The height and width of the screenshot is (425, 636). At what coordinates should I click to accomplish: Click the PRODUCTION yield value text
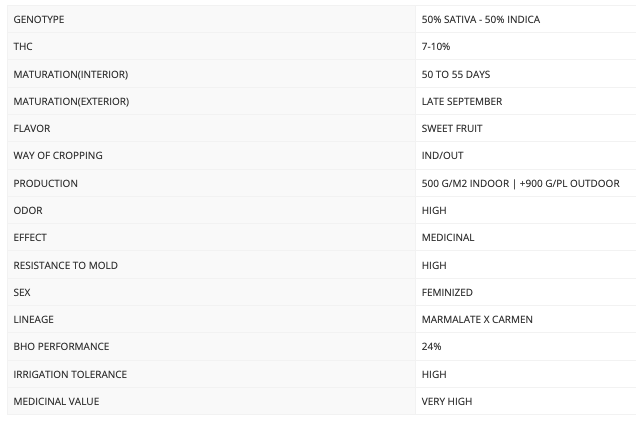(520, 184)
